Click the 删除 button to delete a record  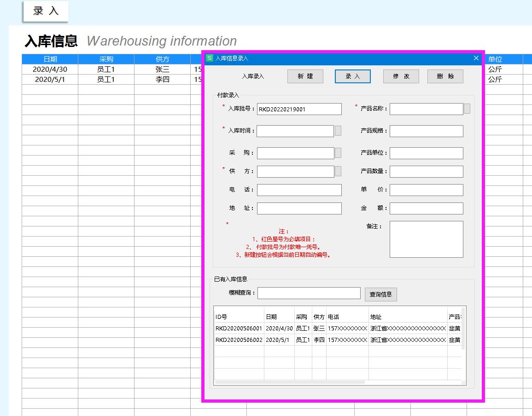pos(445,76)
